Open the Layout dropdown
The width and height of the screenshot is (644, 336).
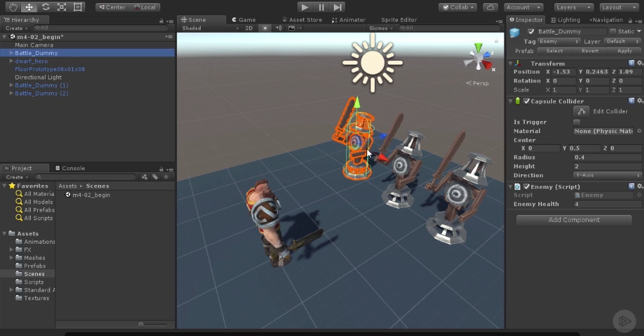click(x=618, y=8)
